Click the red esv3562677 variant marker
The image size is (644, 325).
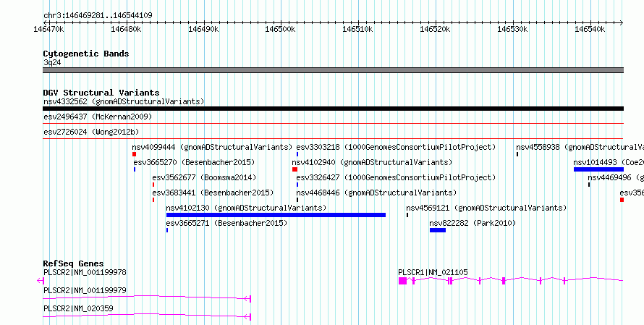tap(153, 185)
